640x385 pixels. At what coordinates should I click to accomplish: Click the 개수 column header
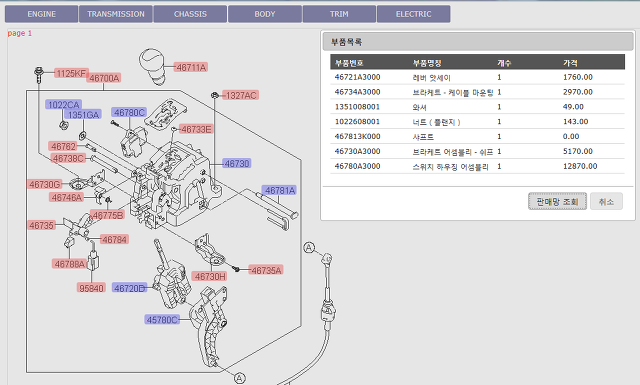(x=504, y=63)
